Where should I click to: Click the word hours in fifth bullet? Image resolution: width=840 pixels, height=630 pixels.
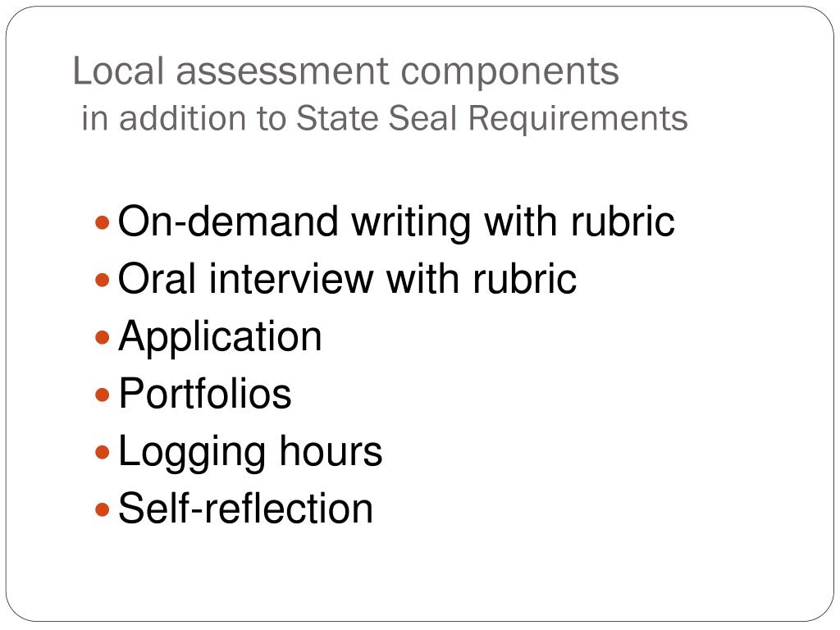(x=331, y=451)
